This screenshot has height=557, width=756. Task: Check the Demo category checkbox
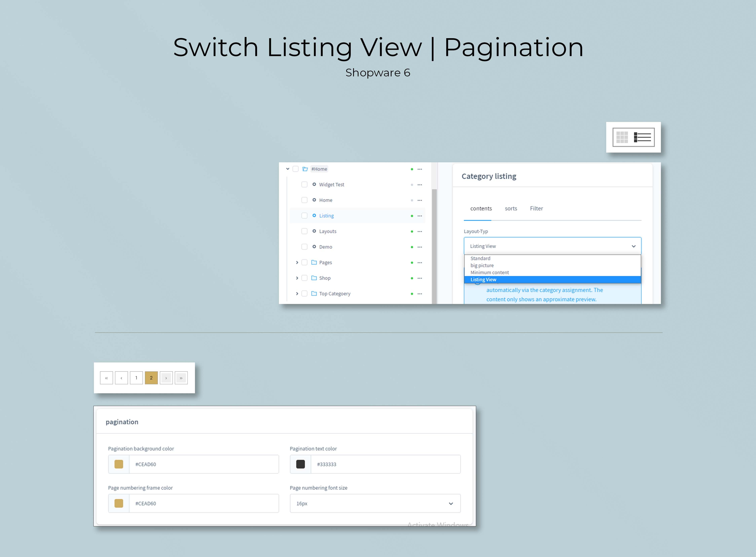305,247
